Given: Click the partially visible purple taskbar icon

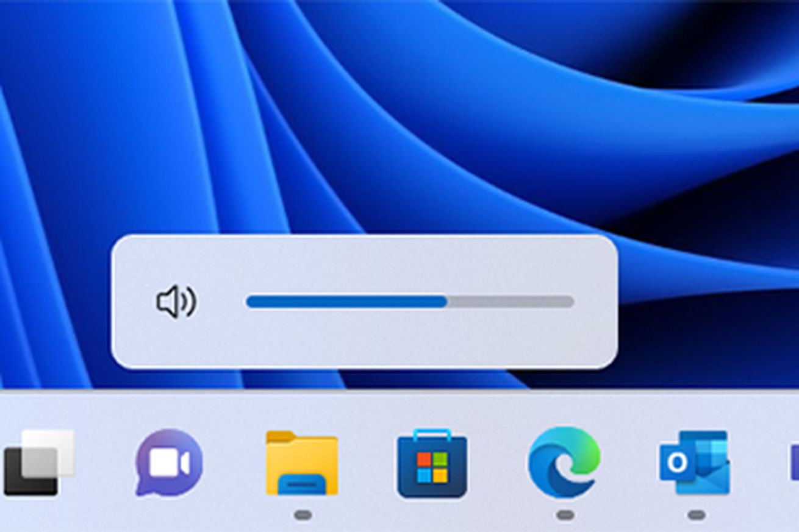Looking at the screenshot, I should [793, 463].
